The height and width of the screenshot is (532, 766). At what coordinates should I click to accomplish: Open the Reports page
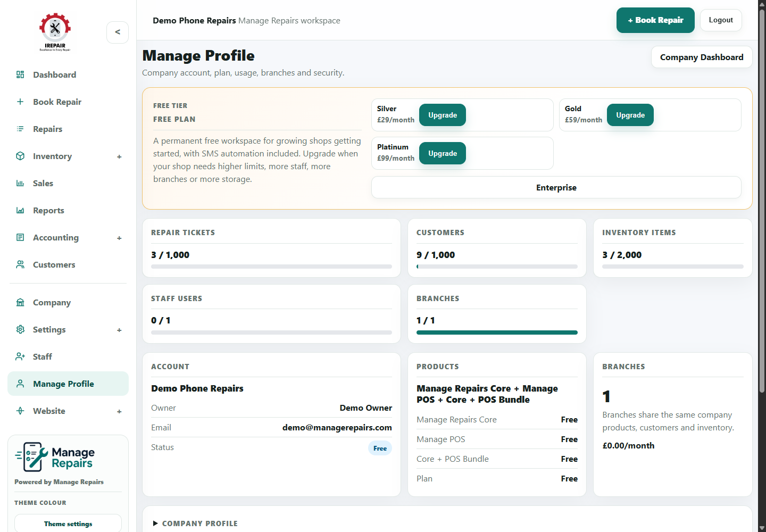pos(68,210)
